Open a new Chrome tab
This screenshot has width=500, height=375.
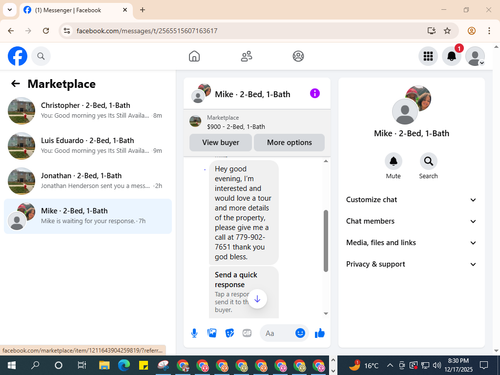(x=143, y=10)
